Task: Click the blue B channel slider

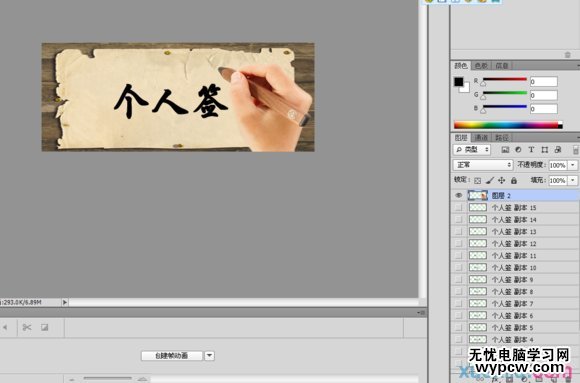Action: coord(504,108)
